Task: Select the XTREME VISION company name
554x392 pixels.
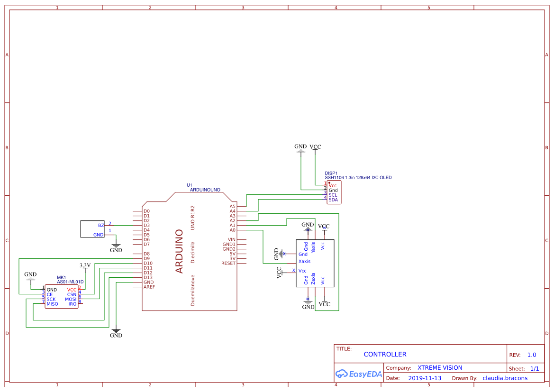Action: tap(441, 367)
